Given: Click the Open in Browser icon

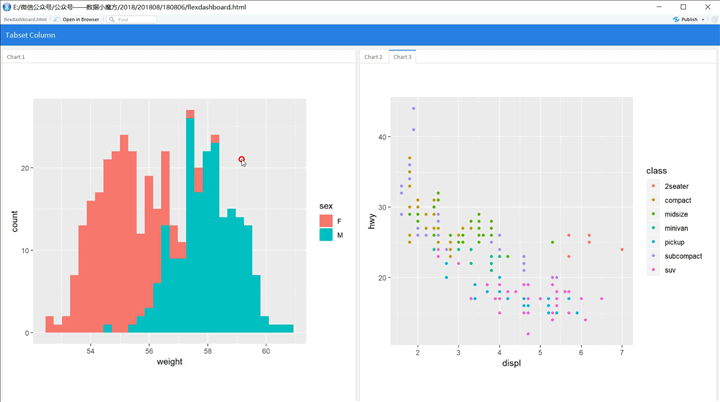Looking at the screenshot, I should coord(57,19).
